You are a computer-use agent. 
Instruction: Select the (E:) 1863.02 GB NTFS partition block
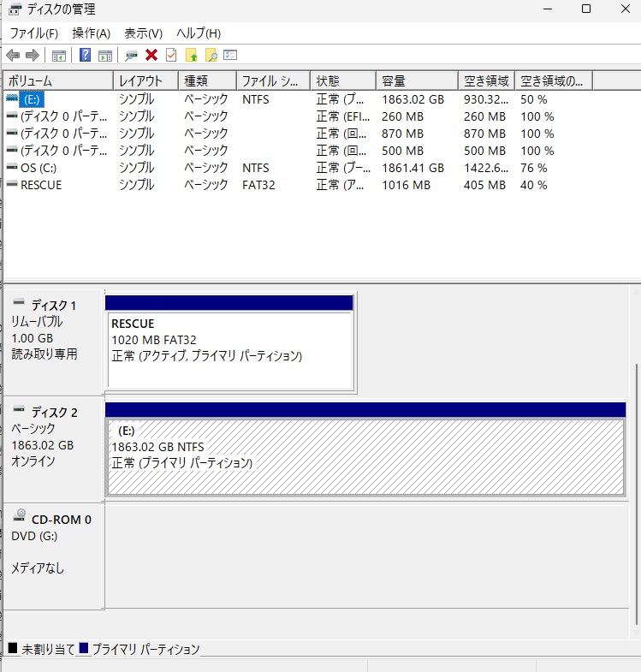pyautogui.click(x=365, y=450)
